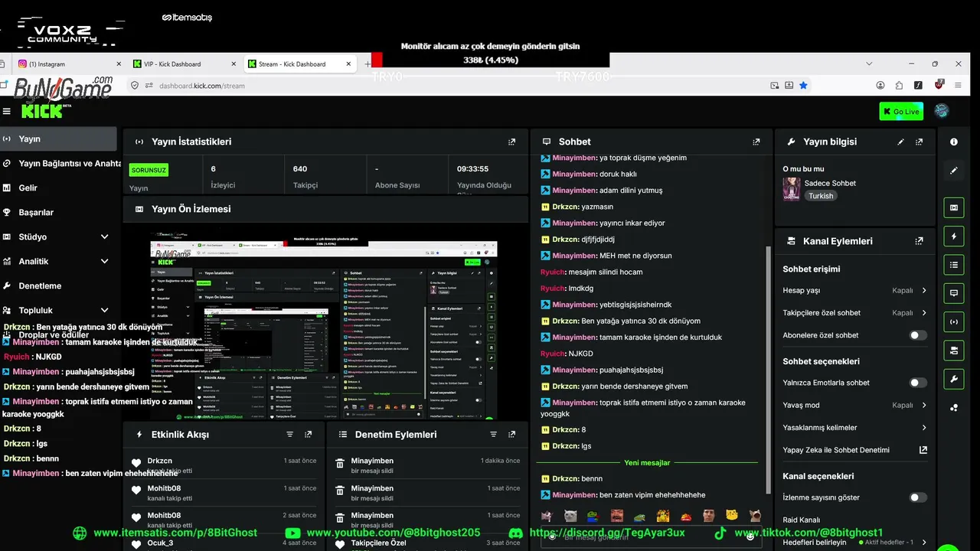Open the Firefox list all tabs dropdown
This screenshot has height=551, width=980.
(869, 64)
